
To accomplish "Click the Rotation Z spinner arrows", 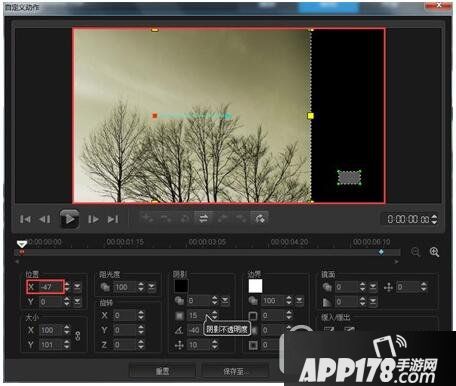I will (x=141, y=345).
